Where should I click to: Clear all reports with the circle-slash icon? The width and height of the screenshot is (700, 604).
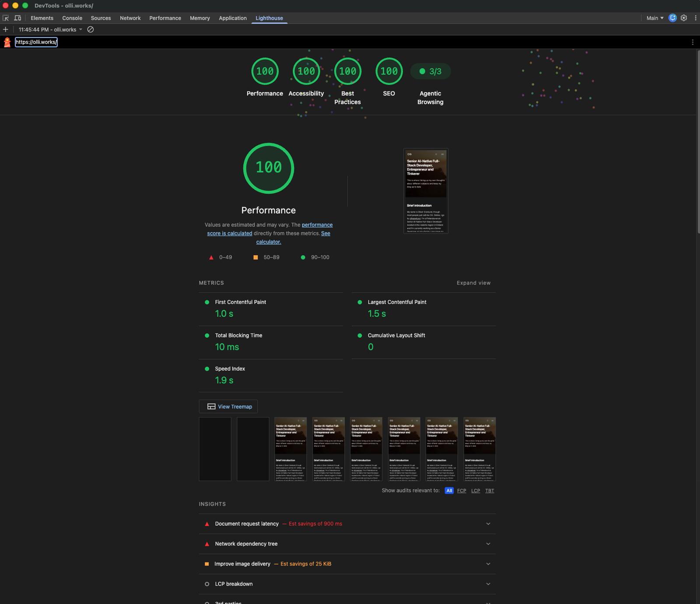91,29
